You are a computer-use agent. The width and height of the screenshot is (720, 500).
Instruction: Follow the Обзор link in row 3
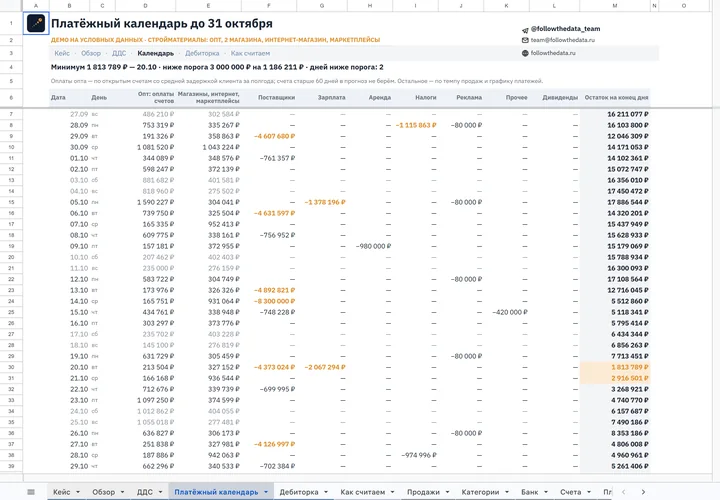91,53
